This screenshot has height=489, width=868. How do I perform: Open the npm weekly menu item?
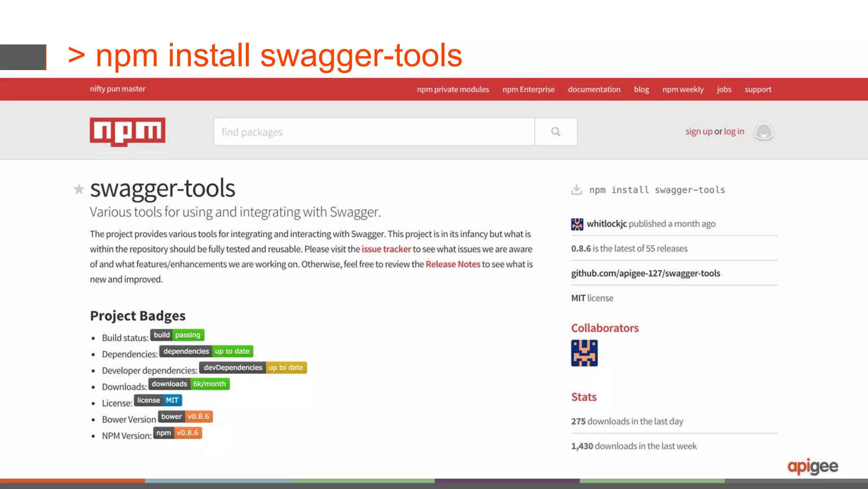point(683,89)
